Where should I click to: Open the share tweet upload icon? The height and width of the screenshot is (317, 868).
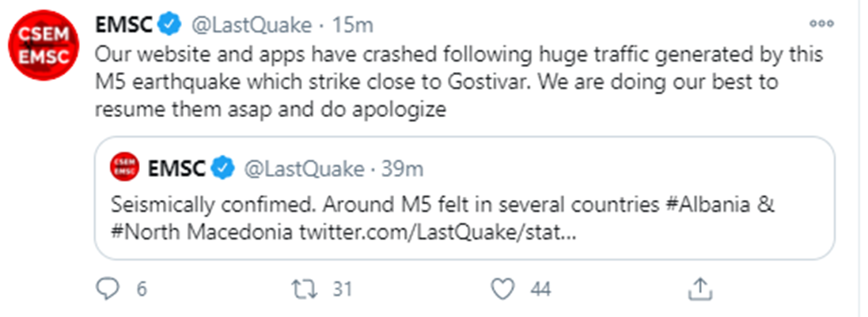tap(699, 289)
